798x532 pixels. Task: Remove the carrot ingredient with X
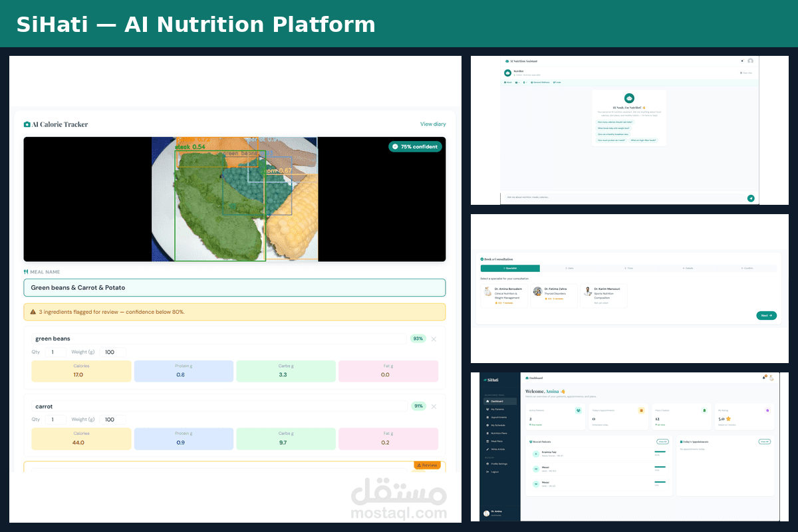pyautogui.click(x=434, y=406)
